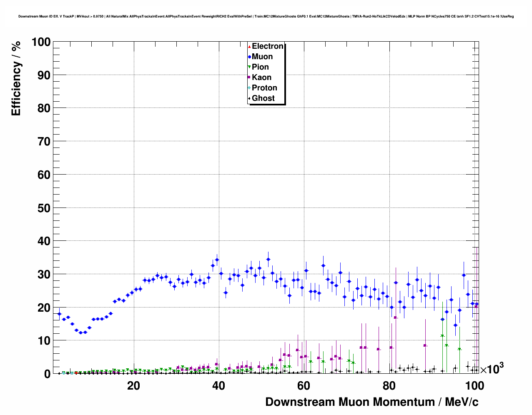Click the black Ghost legend marker
The image size is (532, 415).
click(249, 98)
